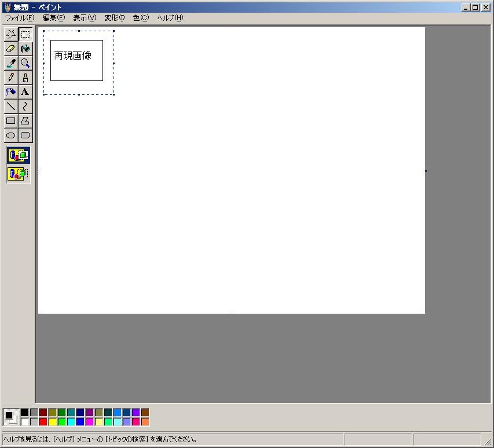Select the Curve tool
The width and height of the screenshot is (494, 448).
coord(25,107)
